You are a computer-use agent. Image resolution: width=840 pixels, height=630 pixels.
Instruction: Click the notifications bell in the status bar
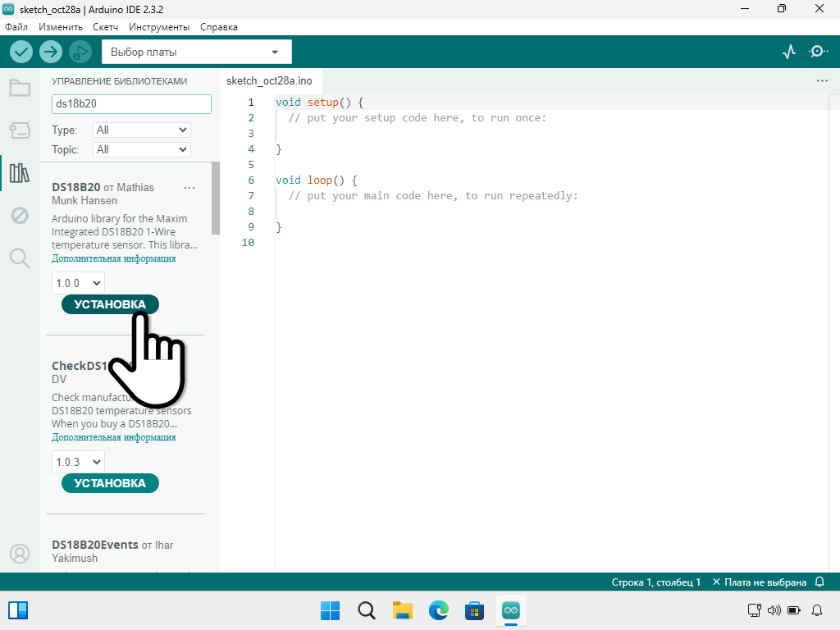pos(819,582)
